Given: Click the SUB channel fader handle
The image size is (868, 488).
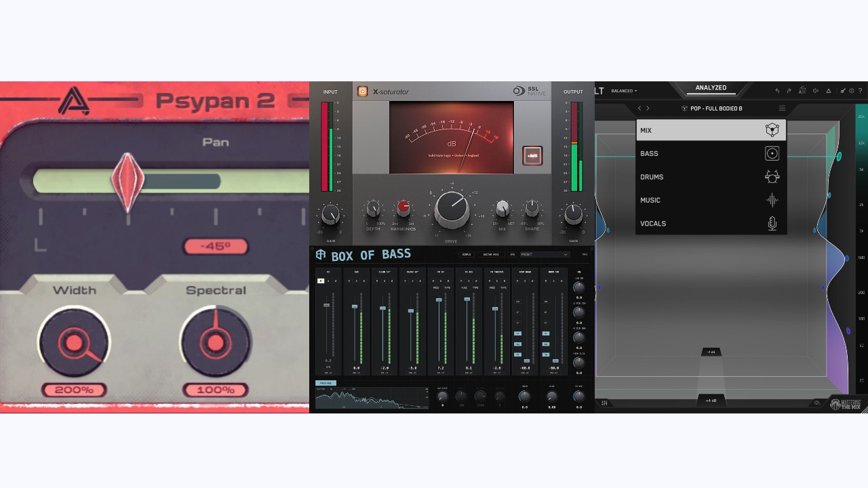Looking at the screenshot, I should click(x=355, y=306).
